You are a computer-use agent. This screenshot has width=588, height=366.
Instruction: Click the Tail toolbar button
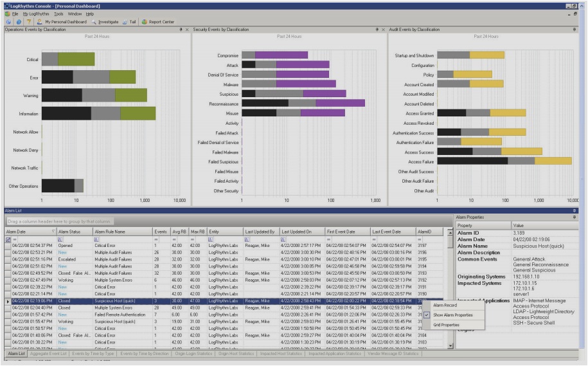[x=129, y=22]
